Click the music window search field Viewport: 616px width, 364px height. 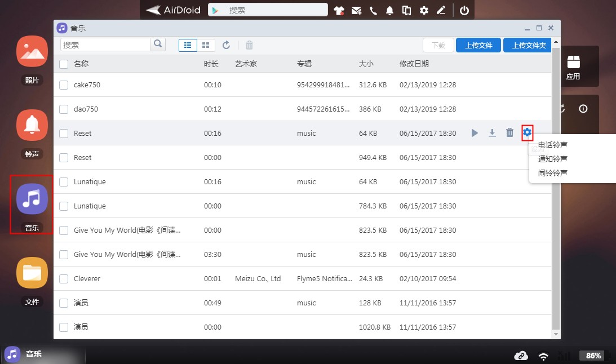(x=105, y=45)
